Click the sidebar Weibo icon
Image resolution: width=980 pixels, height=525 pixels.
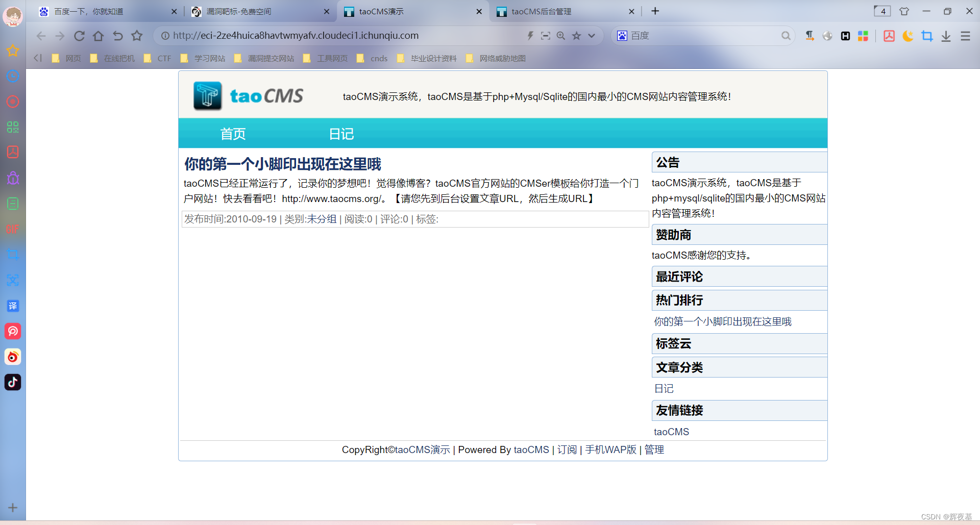[13, 357]
